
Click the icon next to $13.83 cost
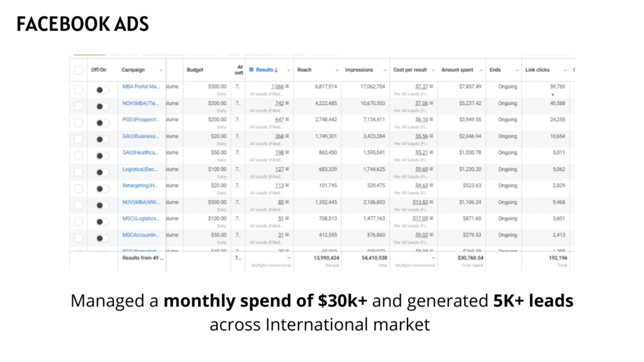coord(432,202)
